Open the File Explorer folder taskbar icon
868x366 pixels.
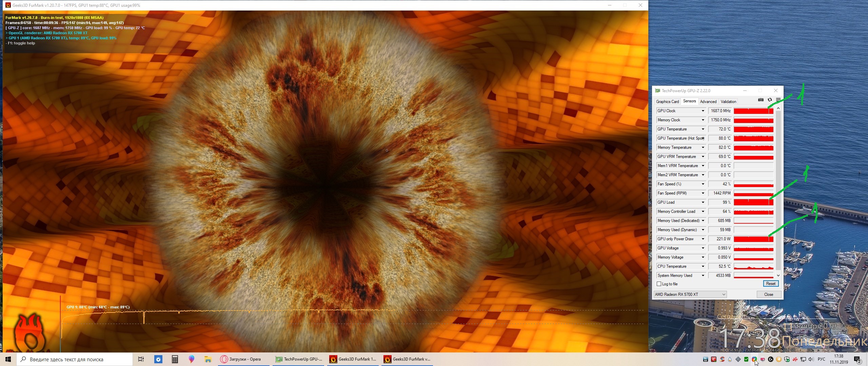point(208,359)
